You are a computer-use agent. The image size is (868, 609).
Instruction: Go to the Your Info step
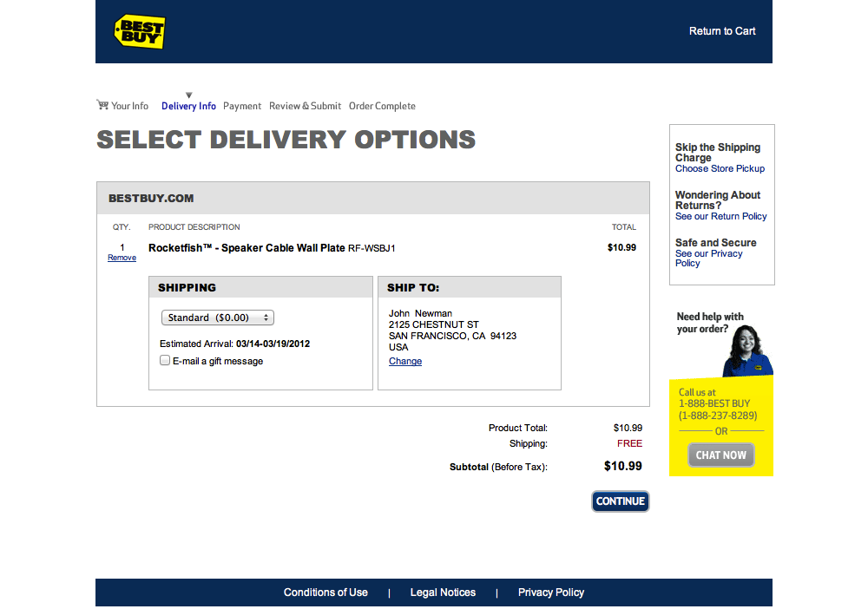(x=129, y=106)
